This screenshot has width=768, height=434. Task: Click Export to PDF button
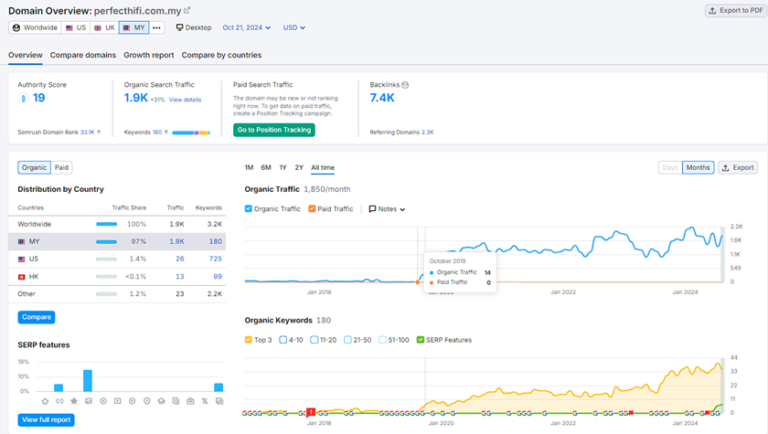pos(736,10)
